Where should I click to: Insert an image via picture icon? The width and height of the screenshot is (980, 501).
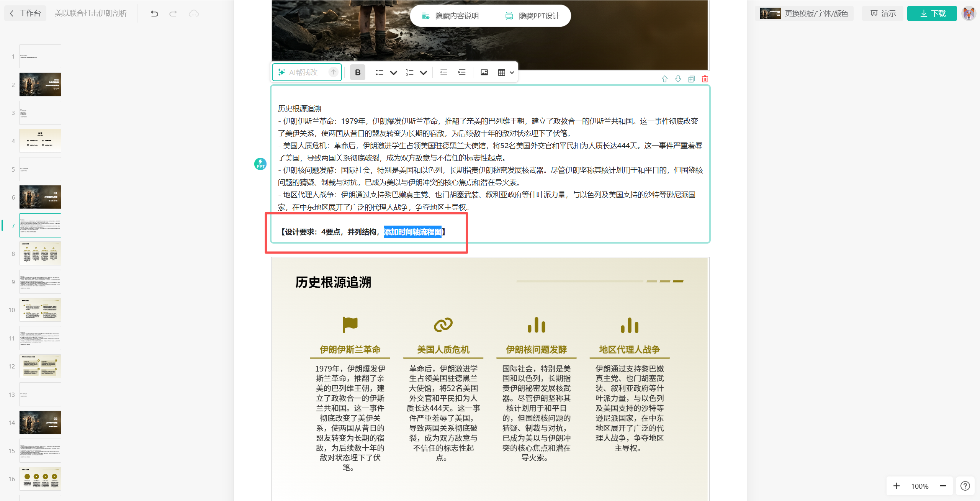[x=484, y=72]
